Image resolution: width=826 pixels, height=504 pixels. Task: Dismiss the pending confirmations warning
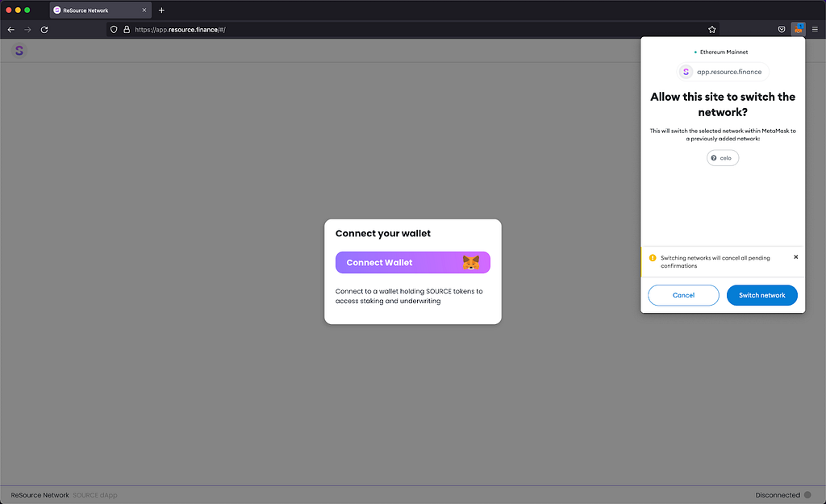click(795, 257)
